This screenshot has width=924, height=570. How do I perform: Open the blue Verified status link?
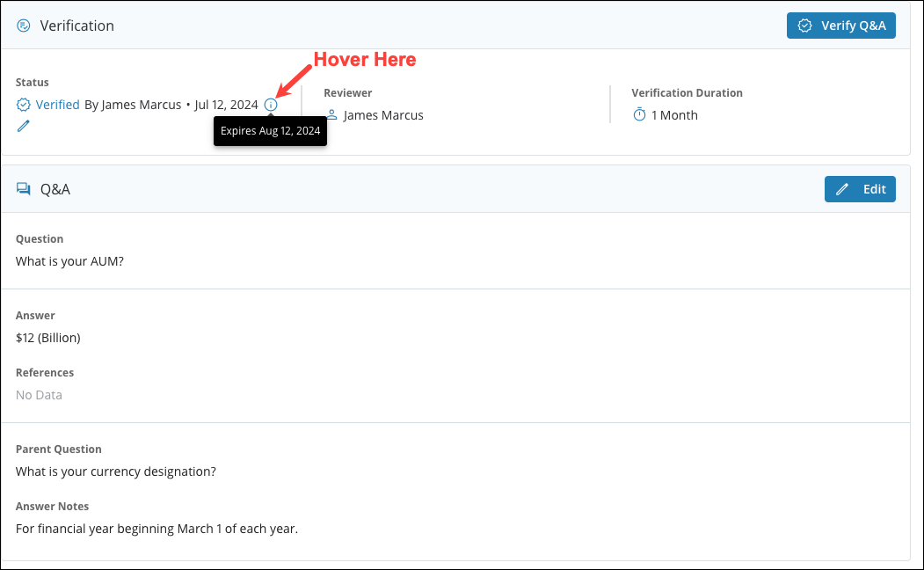pos(58,105)
